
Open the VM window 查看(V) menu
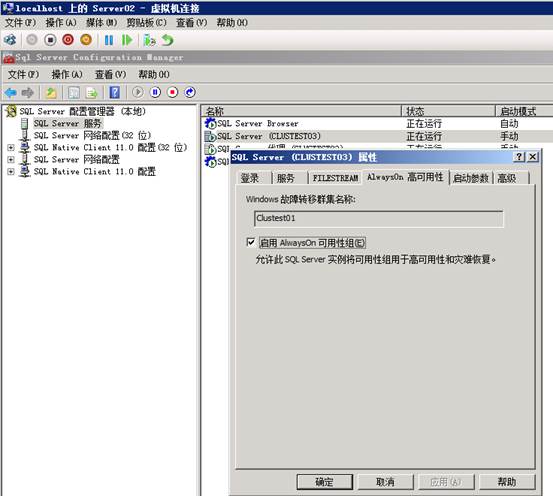click(x=192, y=23)
